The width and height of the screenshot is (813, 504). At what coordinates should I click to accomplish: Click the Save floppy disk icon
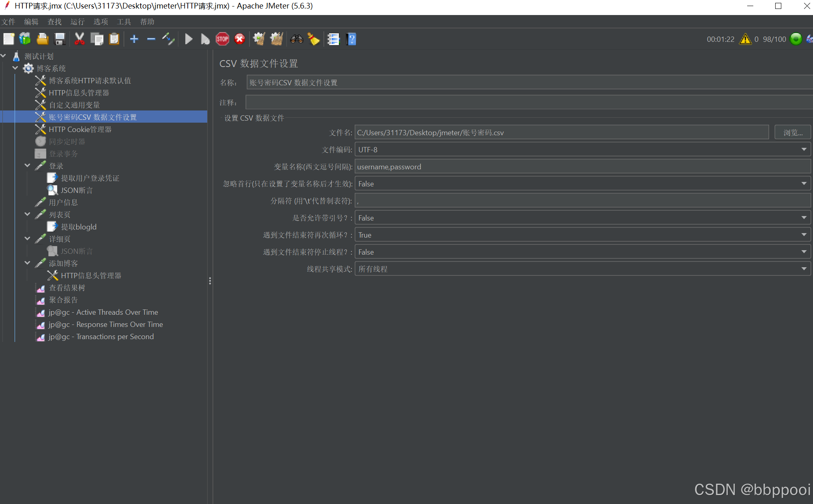click(60, 39)
